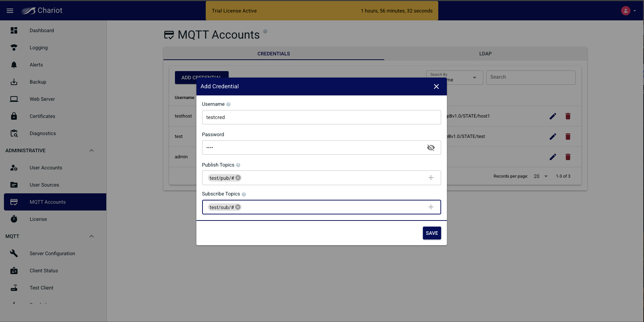Remove the test/pub/# publish topic chip
The width and height of the screenshot is (644, 322).
point(238,178)
